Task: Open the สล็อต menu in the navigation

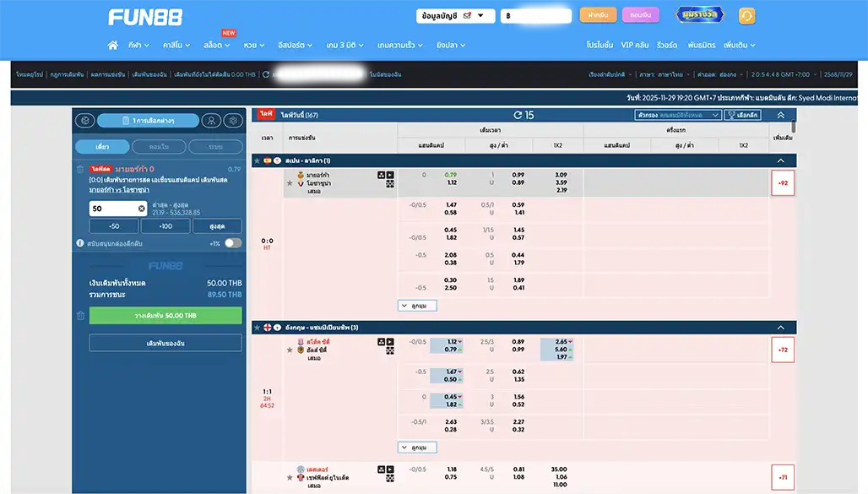Action: pos(215,45)
